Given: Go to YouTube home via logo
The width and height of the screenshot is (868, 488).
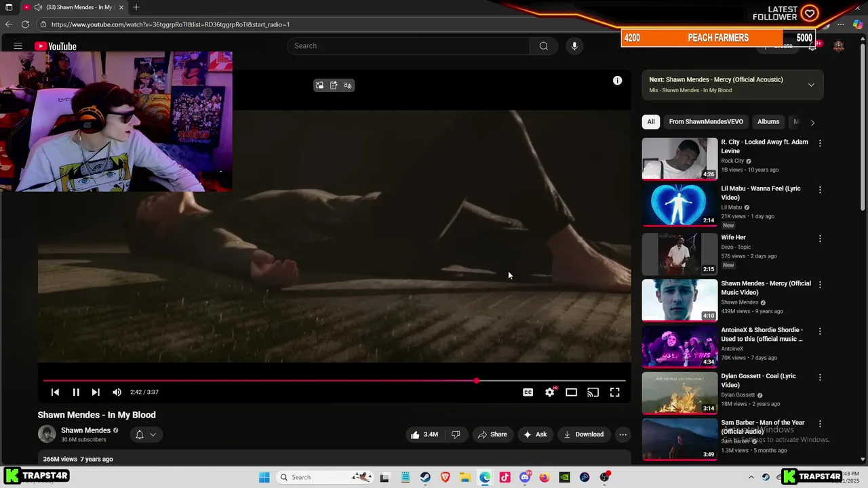Looking at the screenshot, I should pos(56,46).
